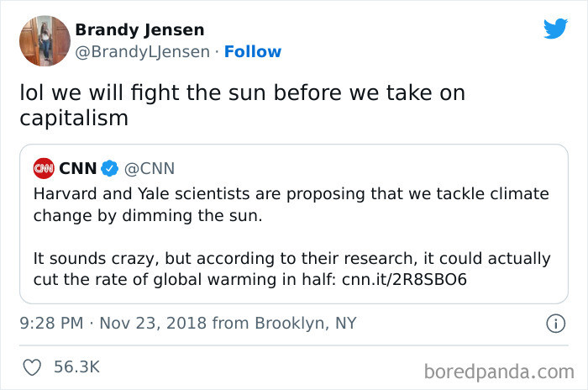
Task: Open the @CNN handle in quoted tweet
Action: [x=150, y=169]
